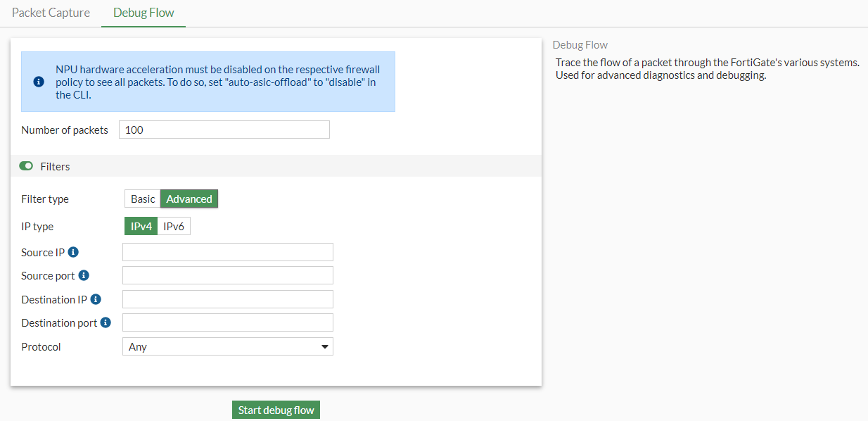Select Basic filter type
868x421 pixels.
(x=143, y=199)
